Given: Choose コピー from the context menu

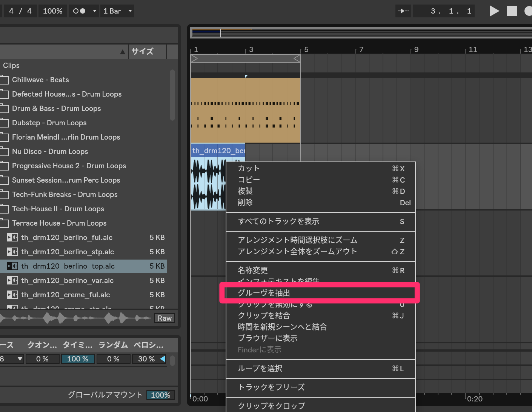Looking at the screenshot, I should pyautogui.click(x=321, y=180).
